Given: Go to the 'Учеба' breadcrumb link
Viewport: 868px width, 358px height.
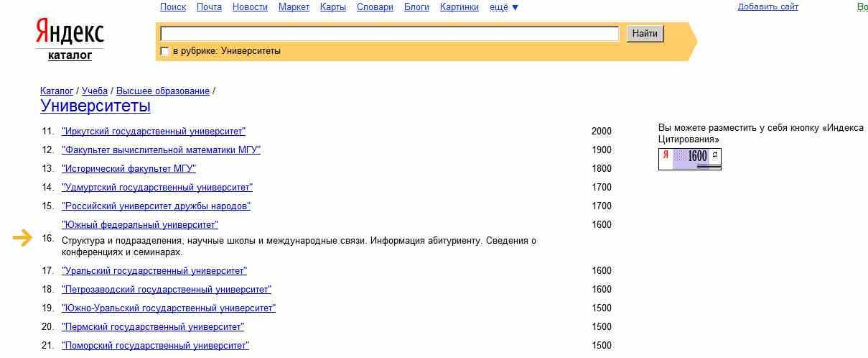Looking at the screenshot, I should pos(94,91).
